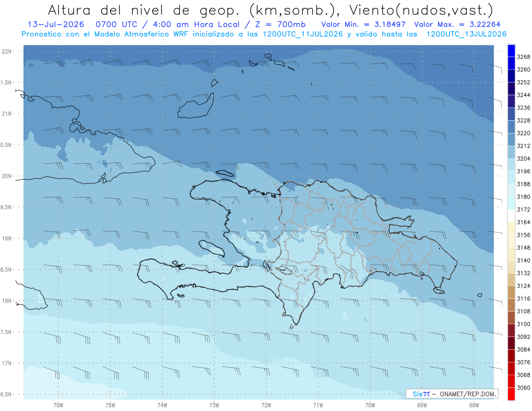Click the white swatch between 3172 and 3164
Image resolution: width=532 pixels, height=411 pixels.
(x=511, y=215)
